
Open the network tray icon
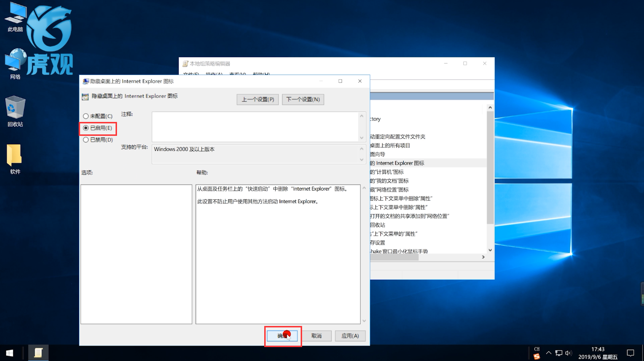559,353
